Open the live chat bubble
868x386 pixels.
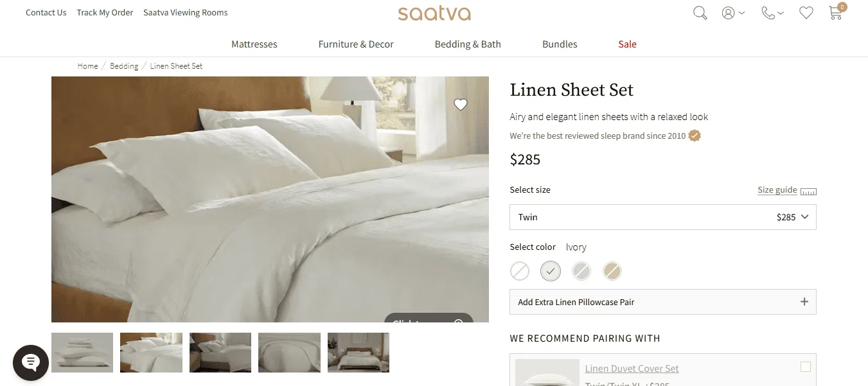coord(31,363)
